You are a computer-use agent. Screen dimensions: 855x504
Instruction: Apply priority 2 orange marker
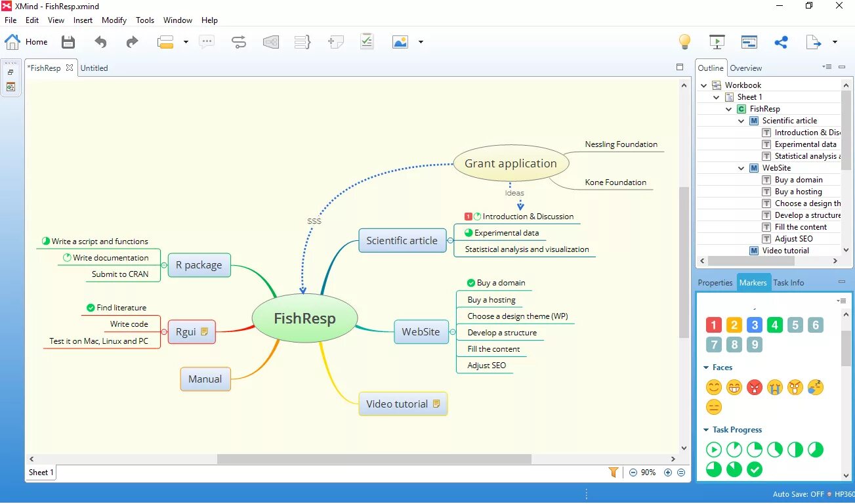click(x=734, y=325)
